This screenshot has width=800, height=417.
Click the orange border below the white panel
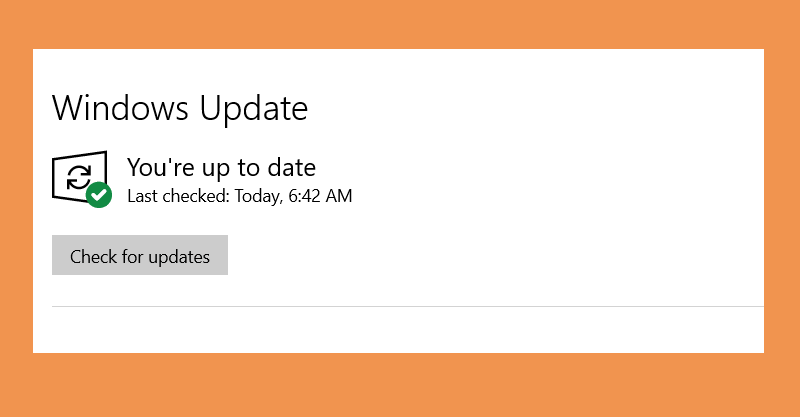400,385
